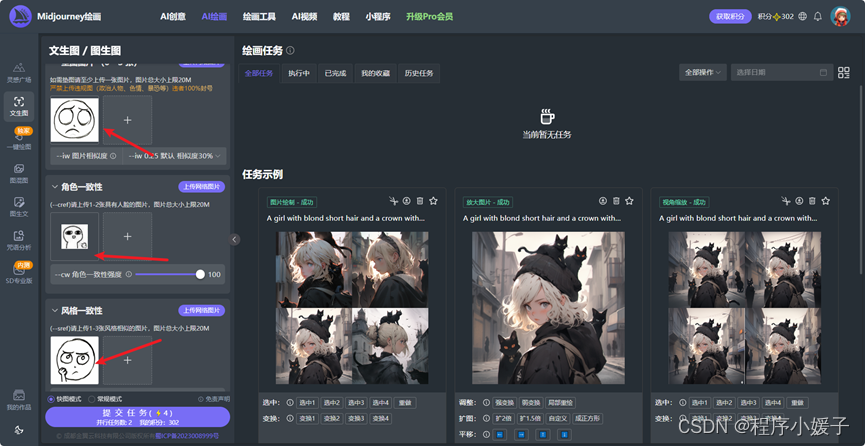The width and height of the screenshot is (865, 446).
Task: Delete the 放大图片 task card
Action: [x=616, y=201]
